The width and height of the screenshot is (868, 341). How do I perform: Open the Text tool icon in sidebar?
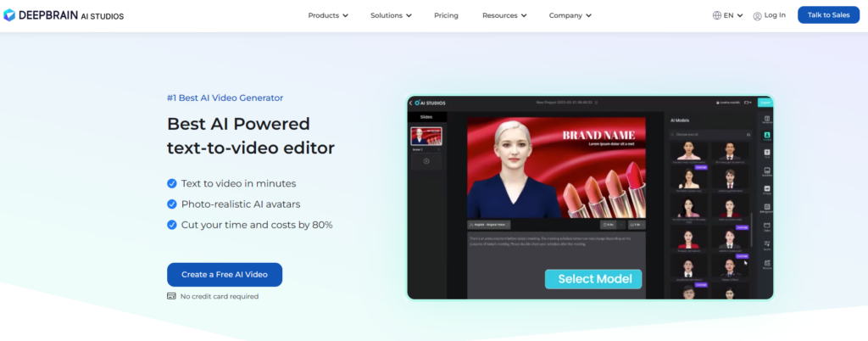pos(766,154)
